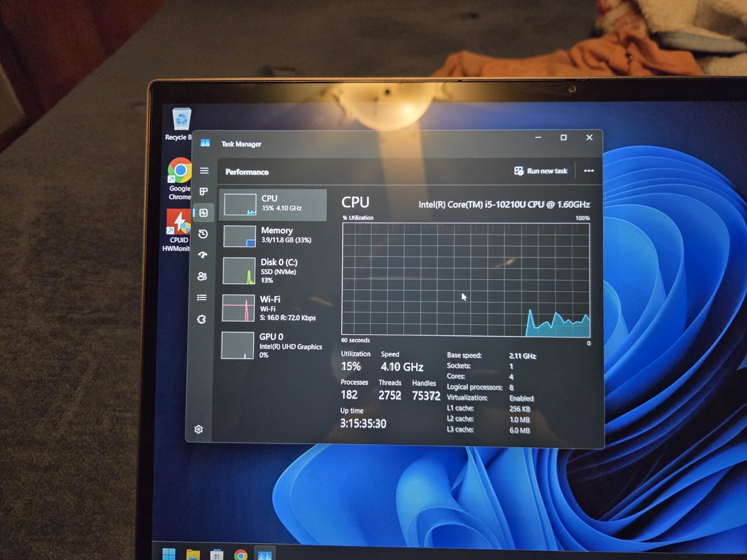
Task: Click the base speed 2.11 GHz value
Action: point(522,356)
